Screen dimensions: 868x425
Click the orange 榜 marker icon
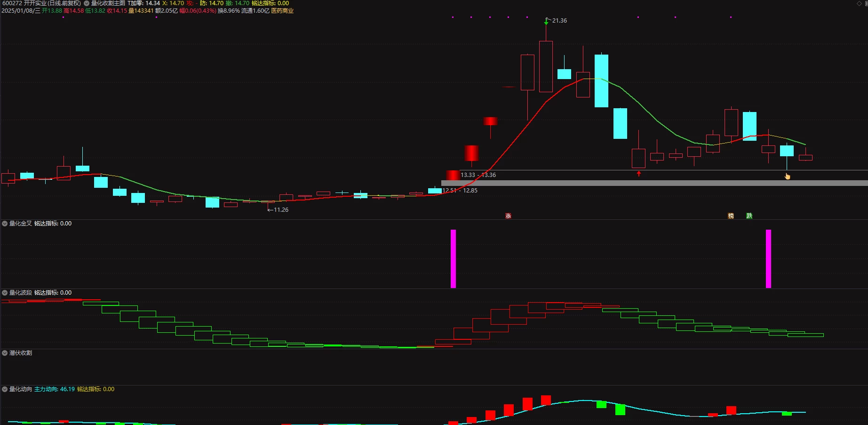click(731, 216)
